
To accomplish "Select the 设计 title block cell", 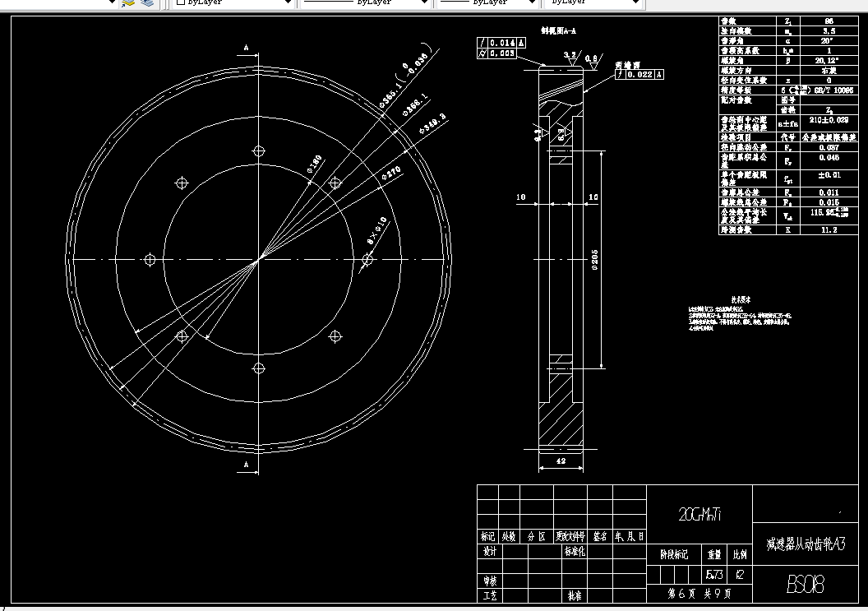I will tap(490, 551).
